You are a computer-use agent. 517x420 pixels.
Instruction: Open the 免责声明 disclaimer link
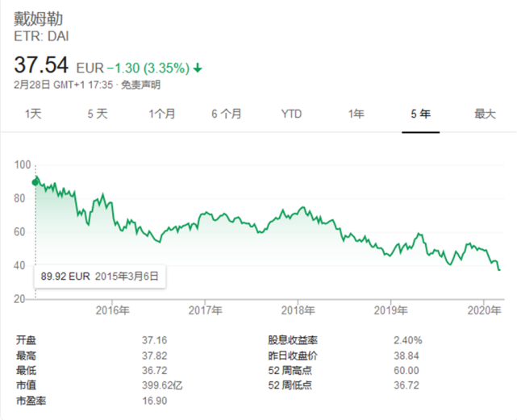[x=141, y=85]
